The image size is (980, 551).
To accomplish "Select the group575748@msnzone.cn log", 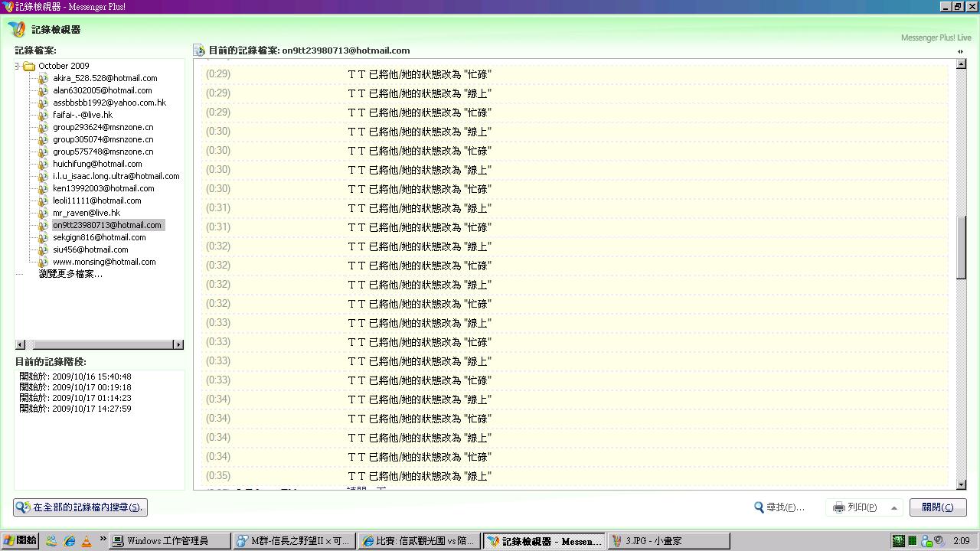I will tap(103, 152).
